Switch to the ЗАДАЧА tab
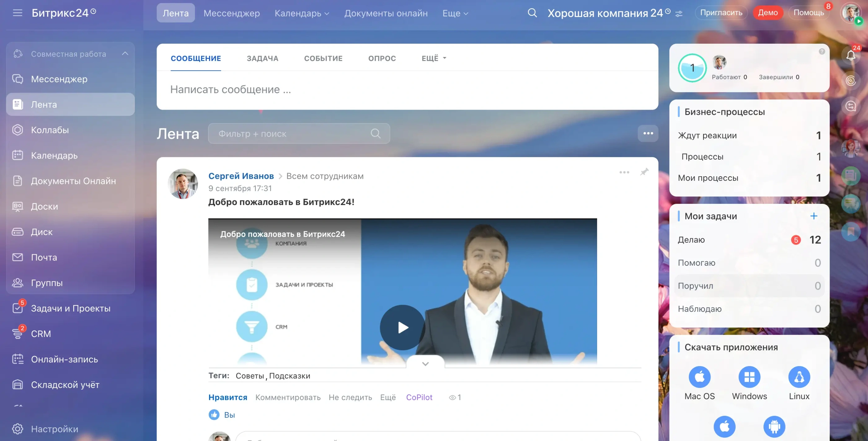 click(x=262, y=58)
